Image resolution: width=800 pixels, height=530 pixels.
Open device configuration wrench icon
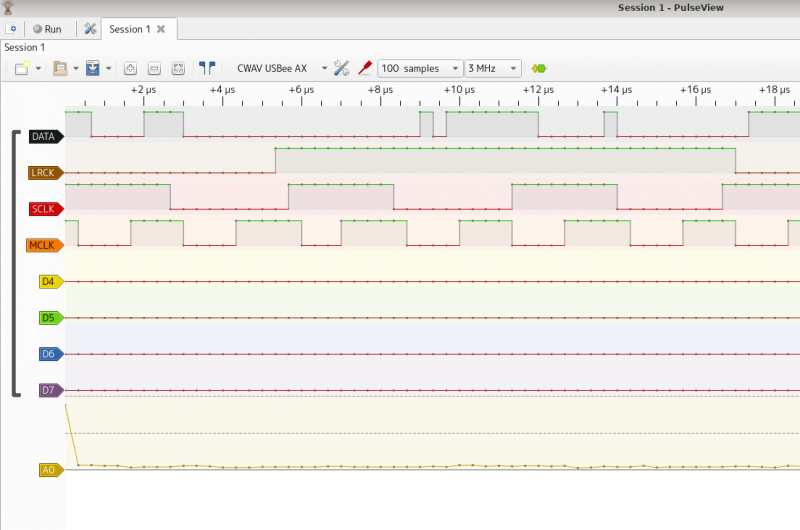click(341, 69)
